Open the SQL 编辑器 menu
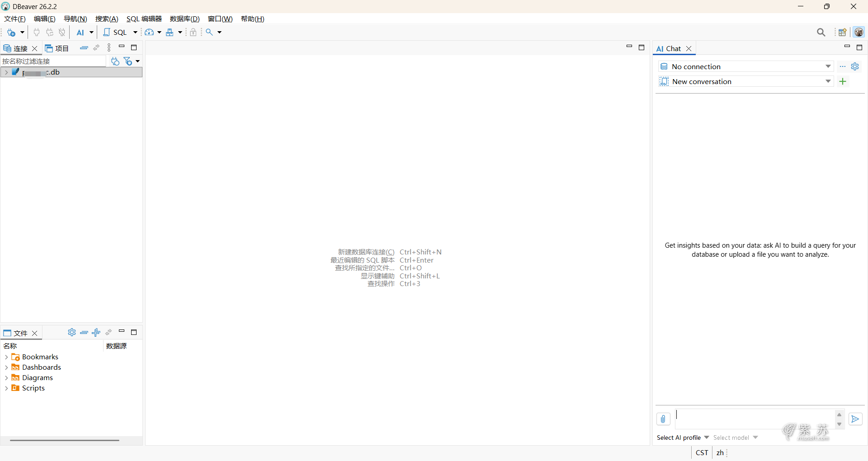868x461 pixels. point(144,19)
